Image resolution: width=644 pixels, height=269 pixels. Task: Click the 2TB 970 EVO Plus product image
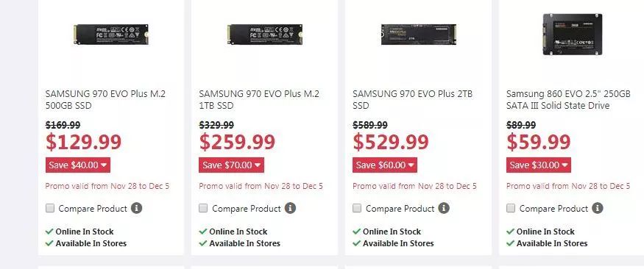tap(419, 35)
